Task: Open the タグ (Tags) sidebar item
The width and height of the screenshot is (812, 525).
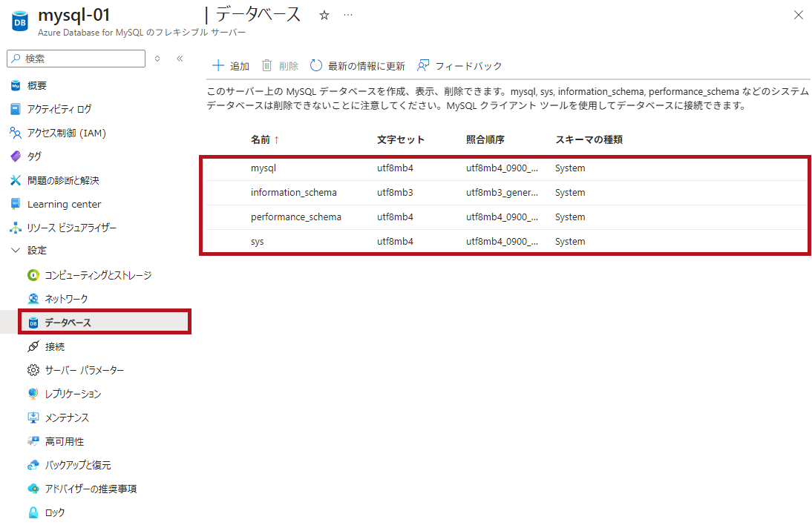Action: point(34,156)
